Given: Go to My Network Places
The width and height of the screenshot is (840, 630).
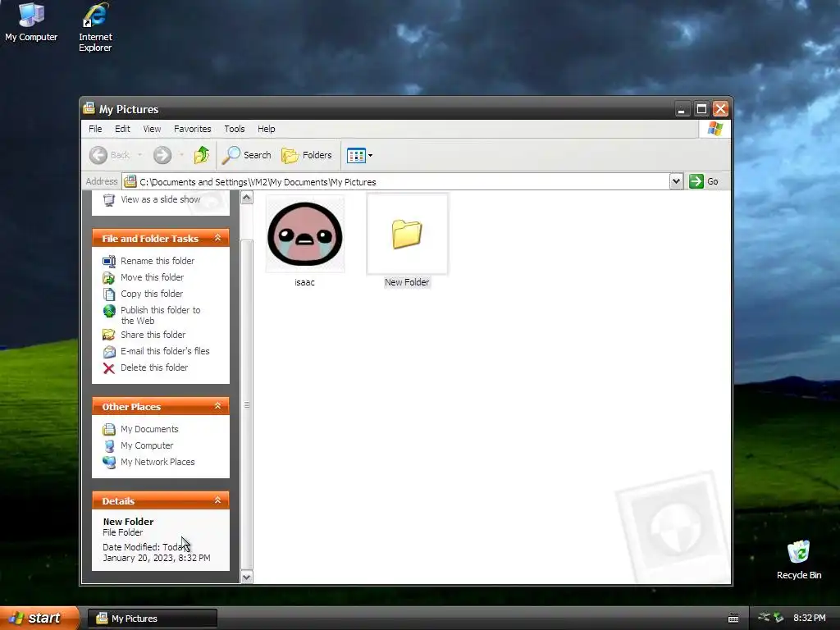Looking at the screenshot, I should coord(157,463).
